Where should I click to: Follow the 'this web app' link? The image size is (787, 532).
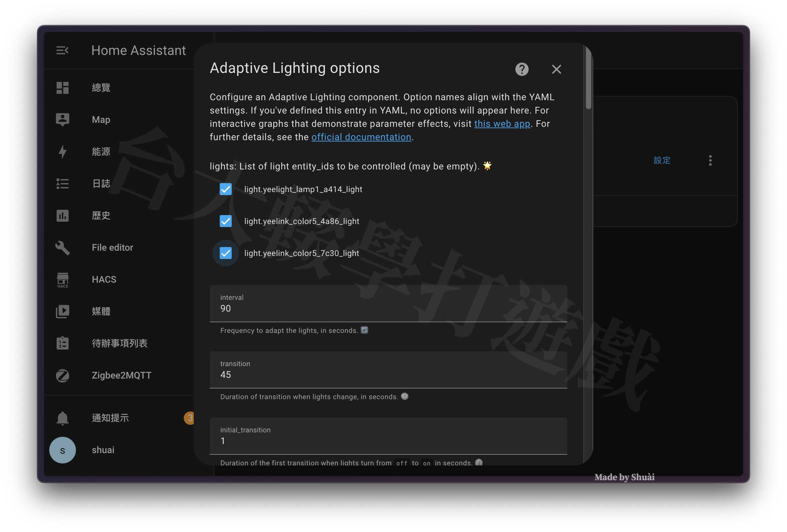coord(502,124)
